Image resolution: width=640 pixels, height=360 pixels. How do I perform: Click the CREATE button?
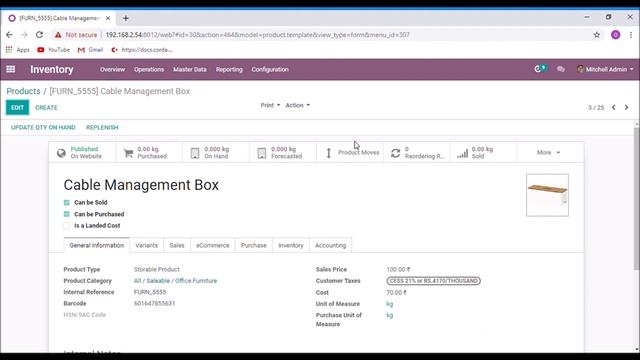click(46, 107)
